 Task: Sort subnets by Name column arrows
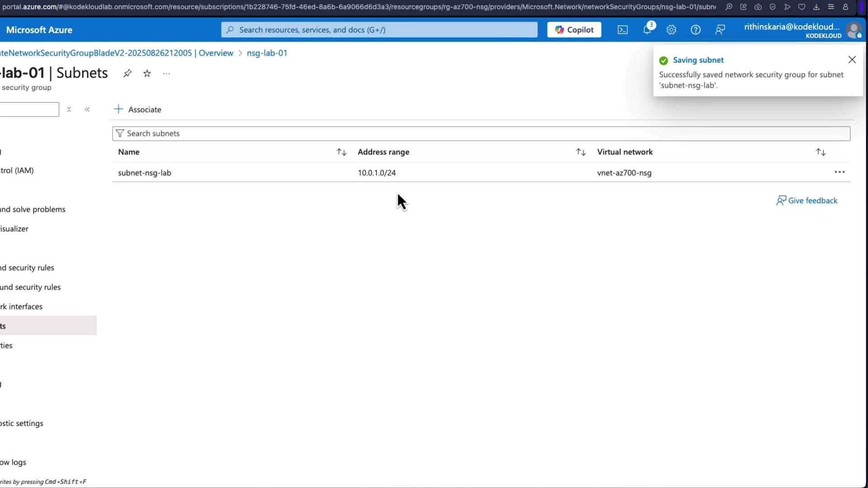341,152
